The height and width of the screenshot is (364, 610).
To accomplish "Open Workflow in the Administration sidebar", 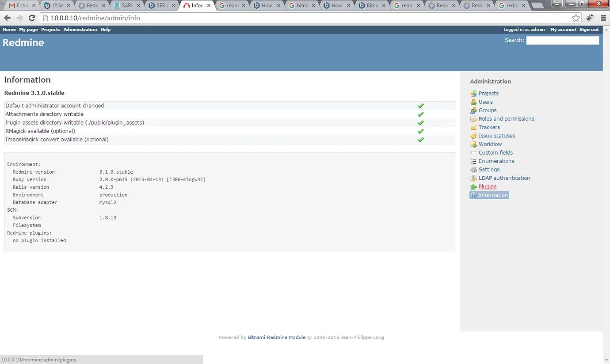I will click(x=490, y=144).
